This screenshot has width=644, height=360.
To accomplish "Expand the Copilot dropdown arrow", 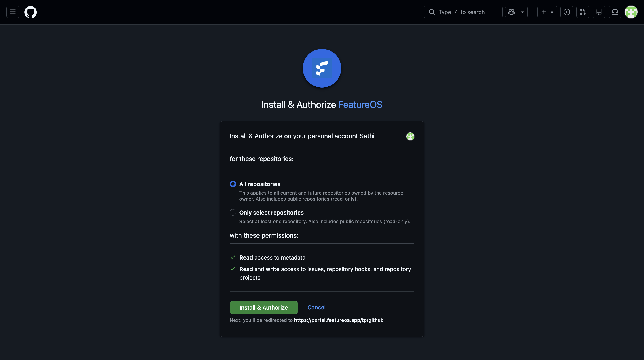I will tap(523, 12).
